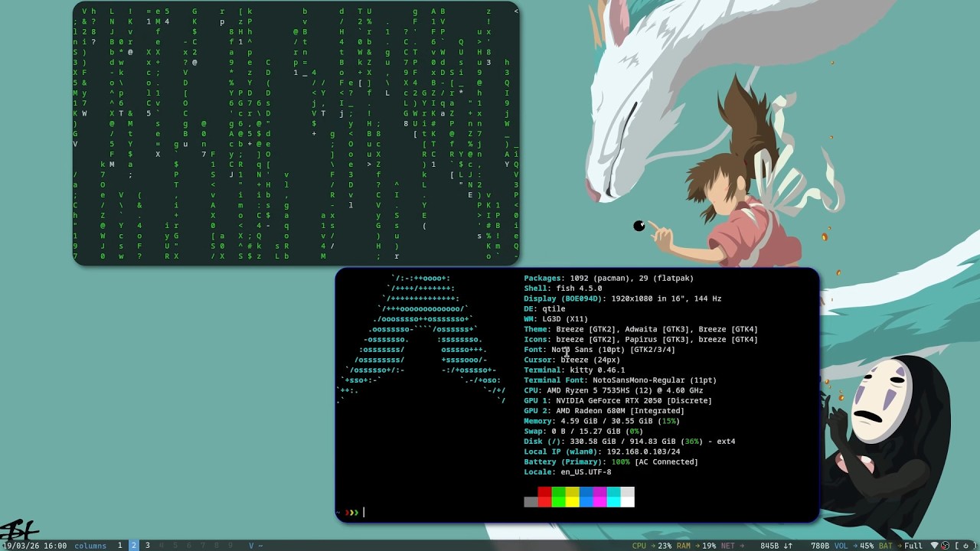Click the 'Locale: en_US.UTF-8' line
This screenshot has width=980, height=551.
click(567, 472)
